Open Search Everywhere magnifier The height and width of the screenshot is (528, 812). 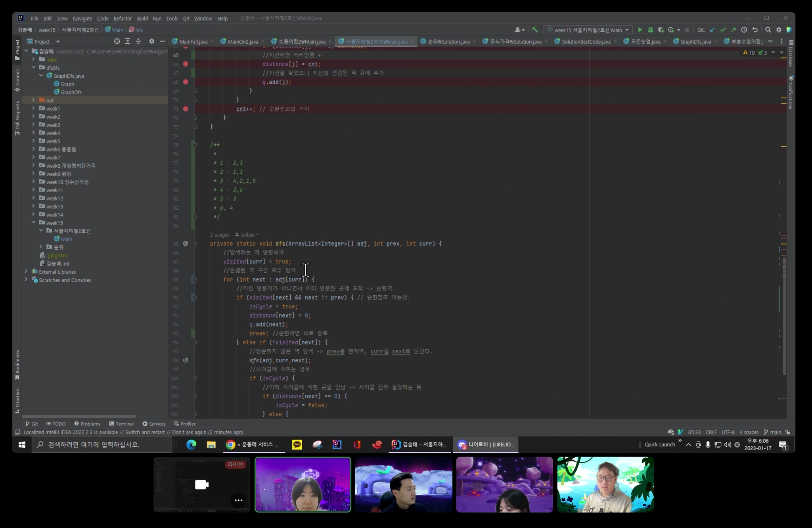768,30
